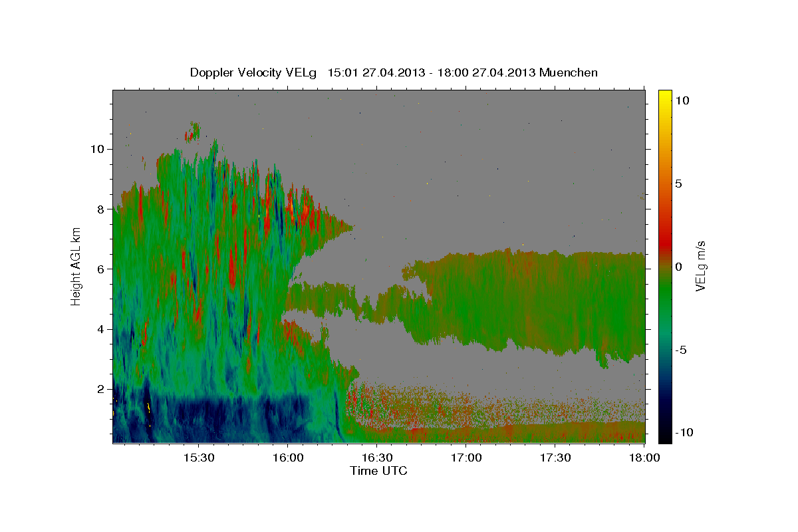
Task: Click the '17:00' time axis label
Action: click(x=466, y=458)
